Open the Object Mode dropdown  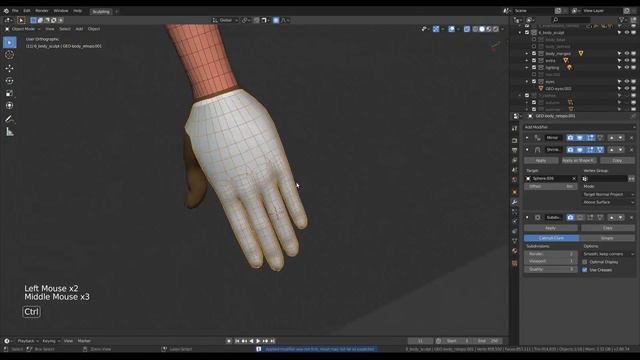point(23,29)
